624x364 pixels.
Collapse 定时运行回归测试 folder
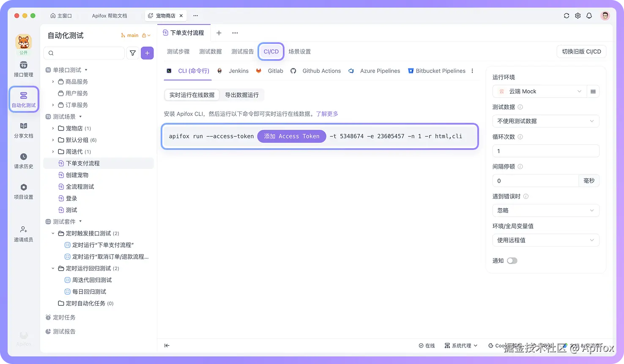point(53,268)
